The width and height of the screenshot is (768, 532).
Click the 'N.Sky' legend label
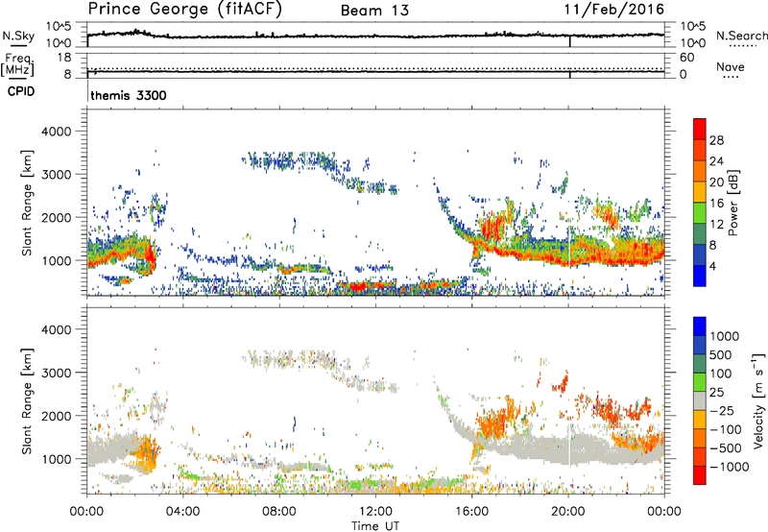click(18, 36)
